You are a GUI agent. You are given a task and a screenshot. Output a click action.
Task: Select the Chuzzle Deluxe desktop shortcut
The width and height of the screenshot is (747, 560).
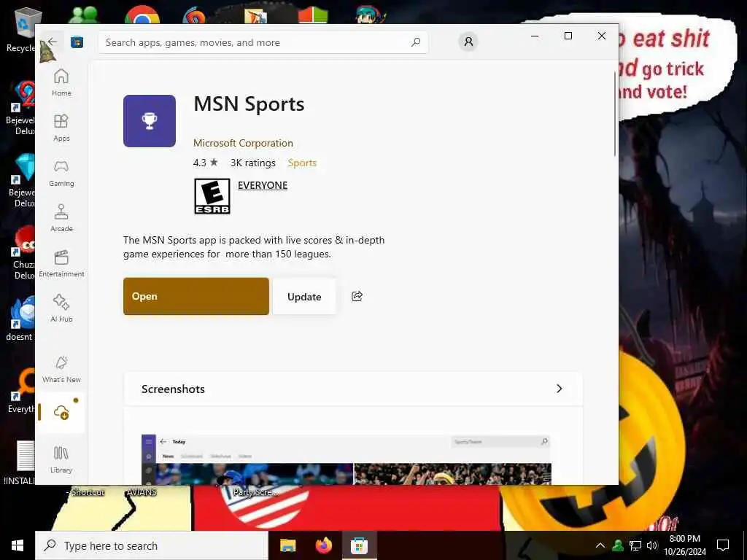23,252
